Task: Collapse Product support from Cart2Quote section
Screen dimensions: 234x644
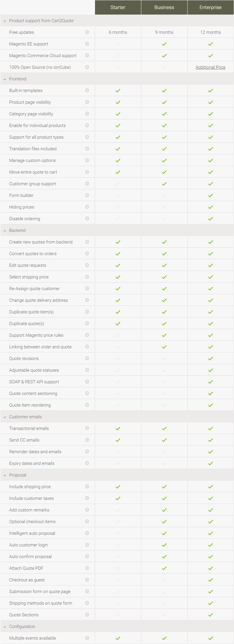Action: (5, 21)
